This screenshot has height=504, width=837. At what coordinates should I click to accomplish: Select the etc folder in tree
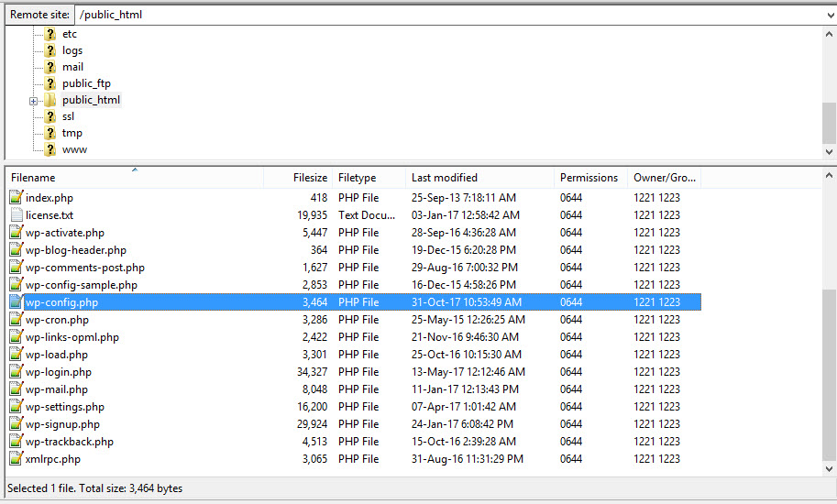70,34
